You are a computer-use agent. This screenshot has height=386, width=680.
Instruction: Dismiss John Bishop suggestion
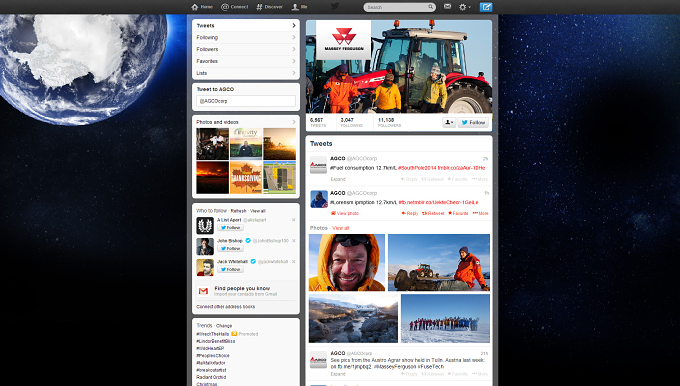(x=294, y=241)
